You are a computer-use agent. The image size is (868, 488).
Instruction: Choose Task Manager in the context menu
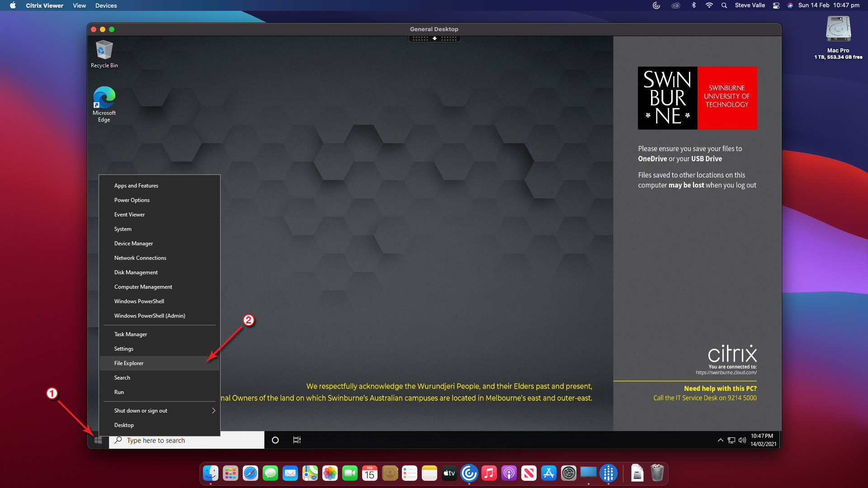(131, 334)
